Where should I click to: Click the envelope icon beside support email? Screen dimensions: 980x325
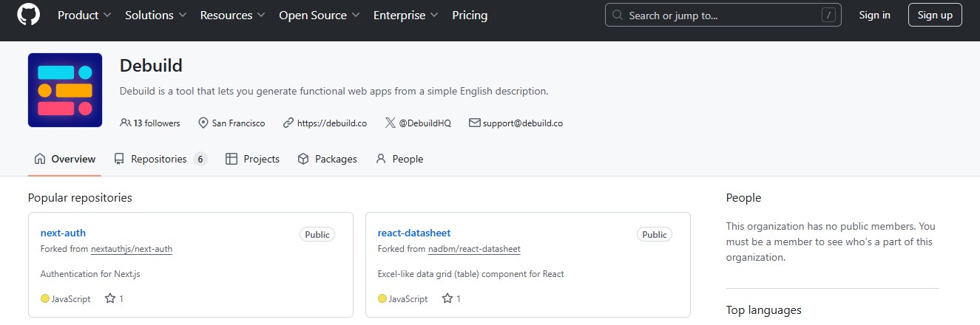[475, 123]
